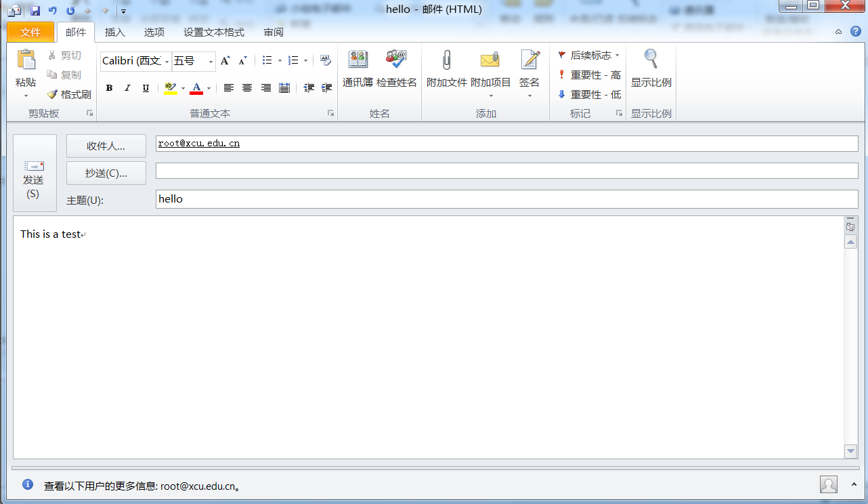Viewport: 868px width, 504px height.
Task: Undo the last action
Action: 53,11
